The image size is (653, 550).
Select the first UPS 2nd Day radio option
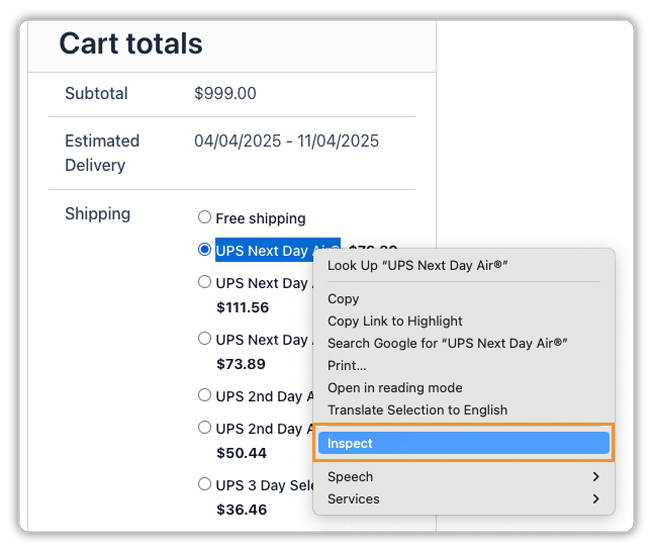coord(204,395)
